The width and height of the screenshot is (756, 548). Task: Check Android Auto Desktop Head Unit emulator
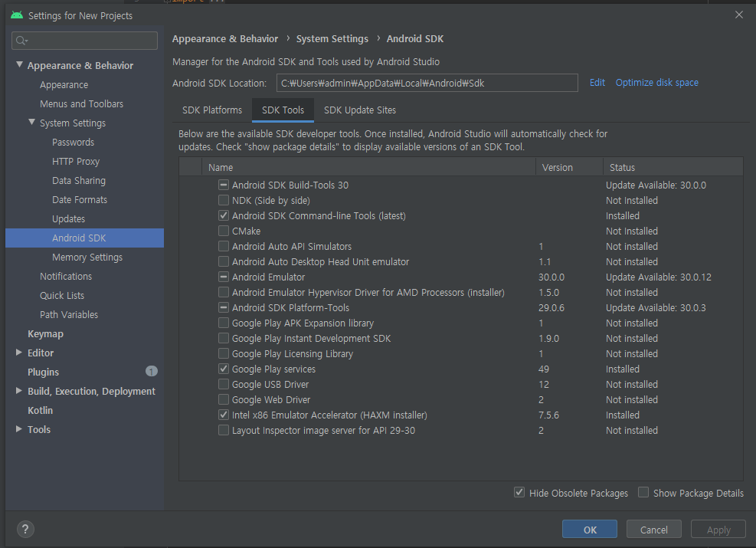pyautogui.click(x=223, y=261)
